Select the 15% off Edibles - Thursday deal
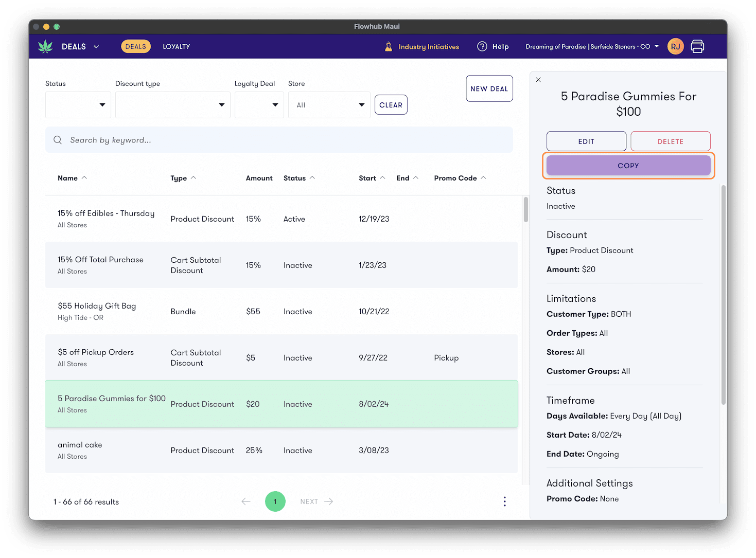The image size is (756, 558). click(x=282, y=219)
